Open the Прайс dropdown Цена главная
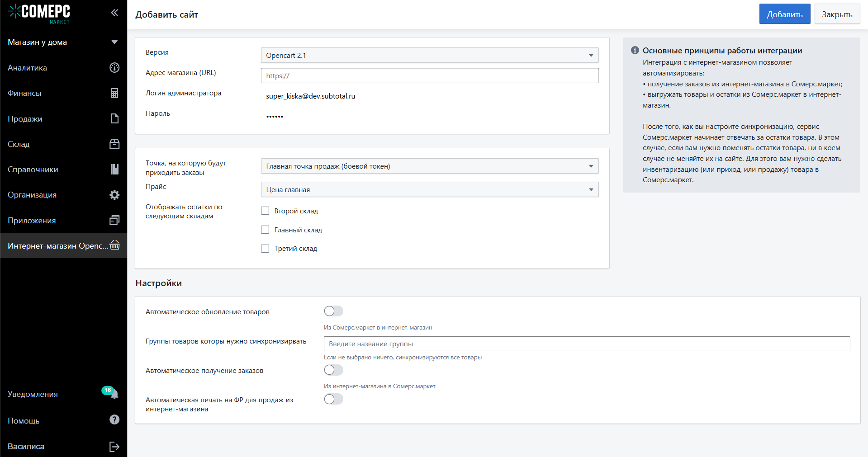The width and height of the screenshot is (868, 457). (x=430, y=189)
